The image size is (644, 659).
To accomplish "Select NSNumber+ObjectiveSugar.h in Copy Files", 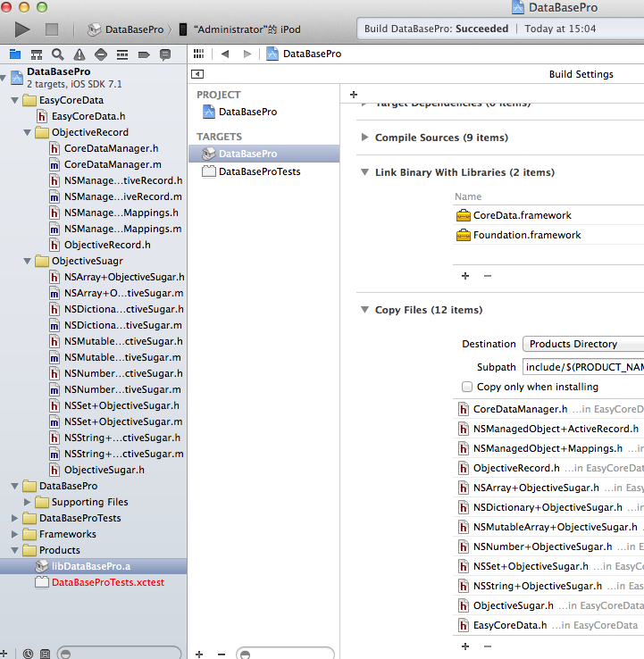I will coord(548,546).
